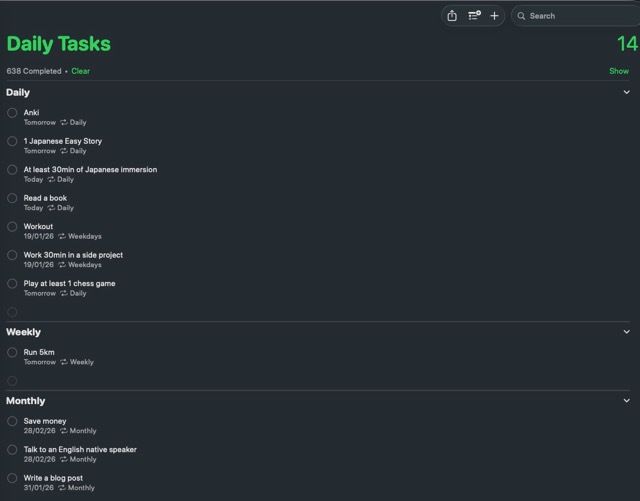Check off the Read a book task
Screen dimensions: 640x501
tap(12, 198)
